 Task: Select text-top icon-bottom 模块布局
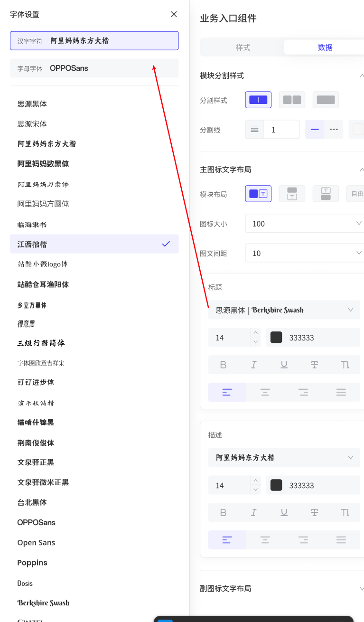326,194
